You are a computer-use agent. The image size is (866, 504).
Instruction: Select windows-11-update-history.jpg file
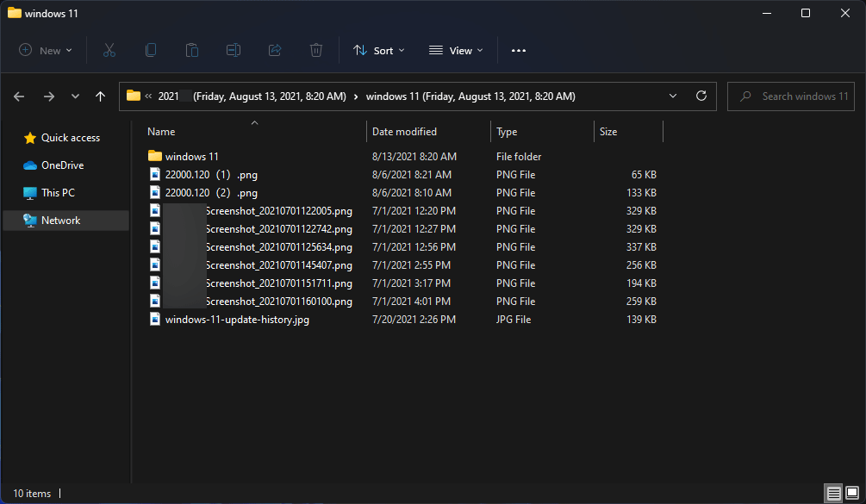[237, 319]
